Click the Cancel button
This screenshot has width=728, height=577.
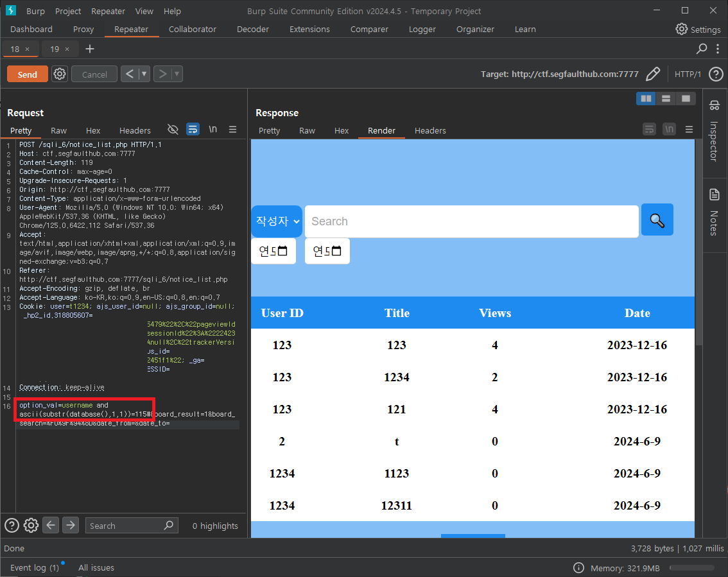tap(94, 74)
